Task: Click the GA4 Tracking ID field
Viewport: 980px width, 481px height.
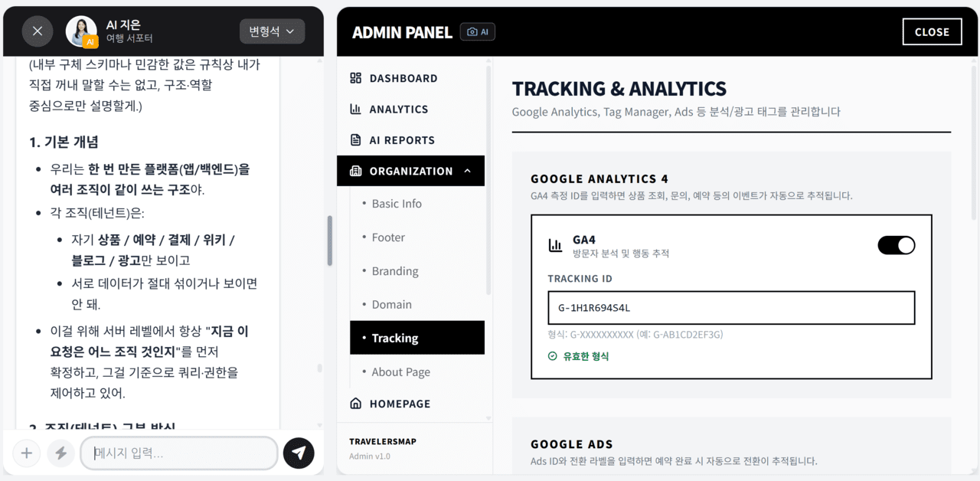Action: [731, 308]
